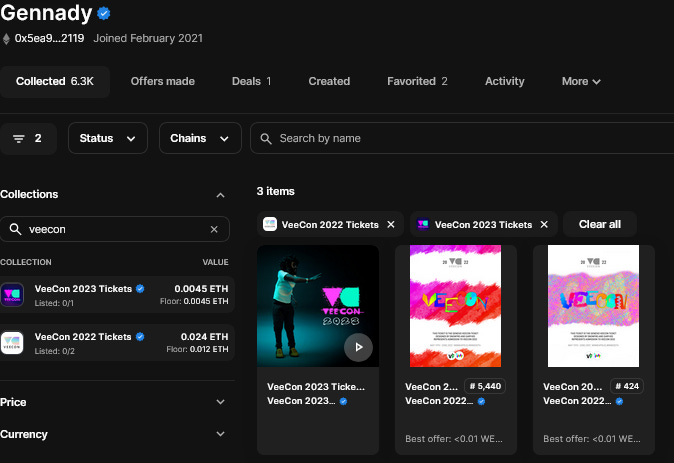This screenshot has width=674, height=463.
Task: Click the COLLECTION column header
Action: [x=26, y=262]
